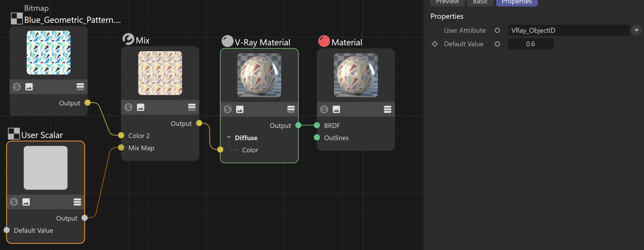Viewport: 644px width, 250px height.
Task: Click the gray sphere icon of V-Ray Material
Action: tap(227, 41)
